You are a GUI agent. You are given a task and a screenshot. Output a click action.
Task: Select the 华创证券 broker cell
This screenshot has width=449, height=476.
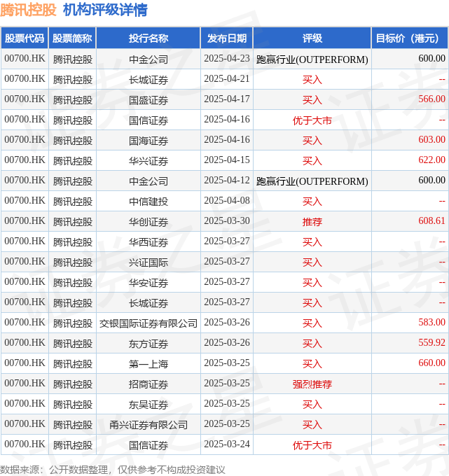click(x=148, y=222)
